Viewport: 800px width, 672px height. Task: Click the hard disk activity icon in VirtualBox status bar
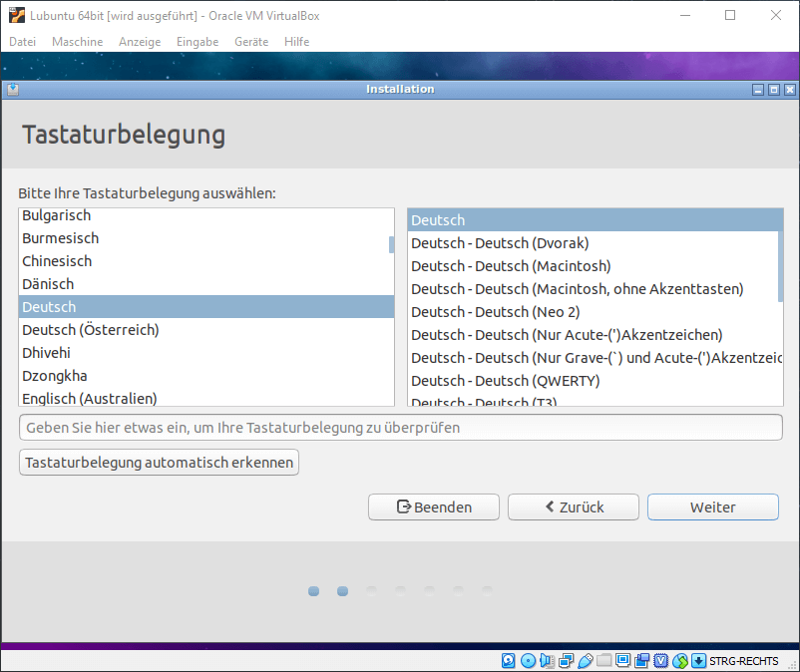(x=508, y=661)
